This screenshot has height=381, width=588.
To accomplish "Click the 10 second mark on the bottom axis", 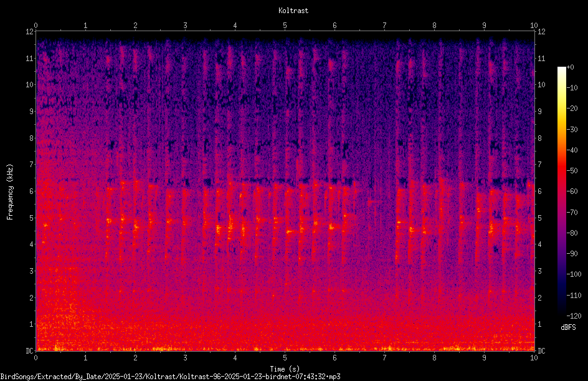I will 534,358.
